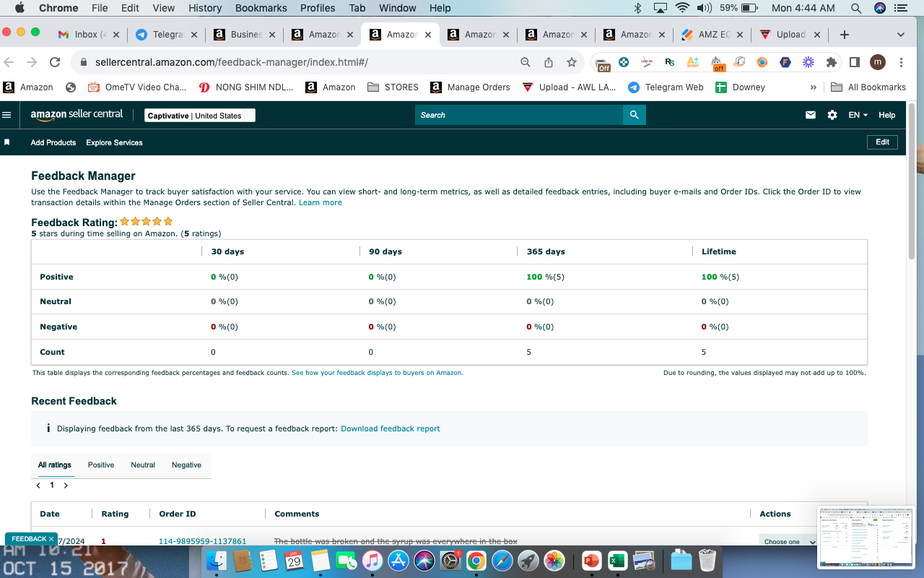
Task: Open order ID 114-9895959-1137861
Action: click(x=203, y=541)
